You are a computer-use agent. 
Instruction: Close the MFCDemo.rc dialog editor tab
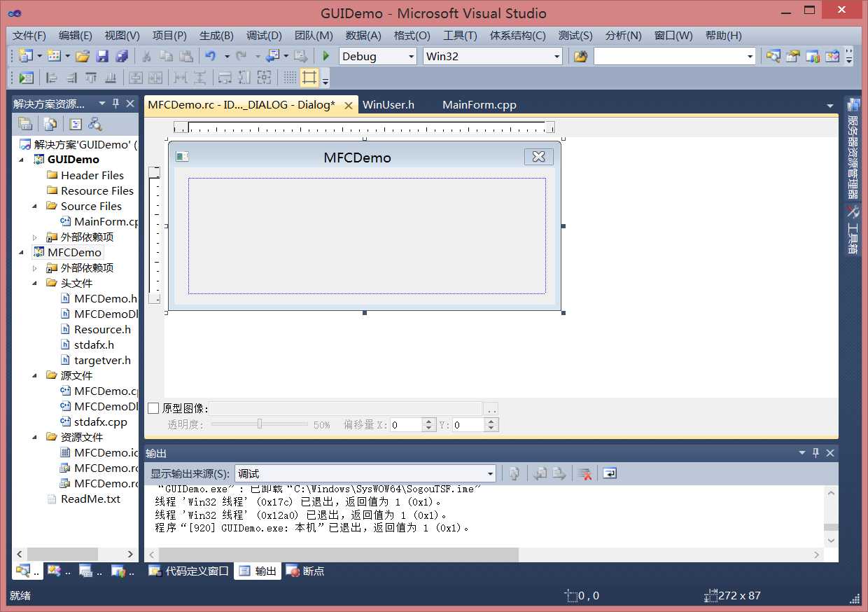pyautogui.click(x=347, y=105)
